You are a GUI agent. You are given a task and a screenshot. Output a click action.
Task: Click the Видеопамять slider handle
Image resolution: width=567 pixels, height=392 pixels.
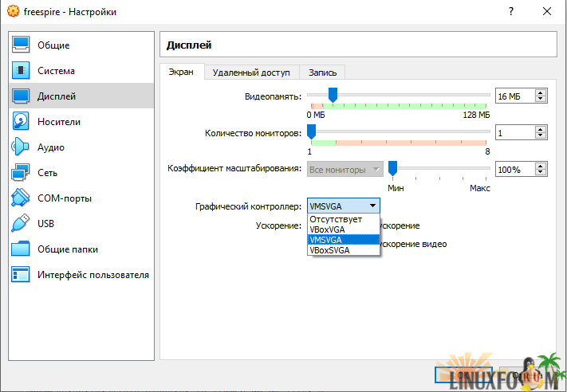(333, 96)
